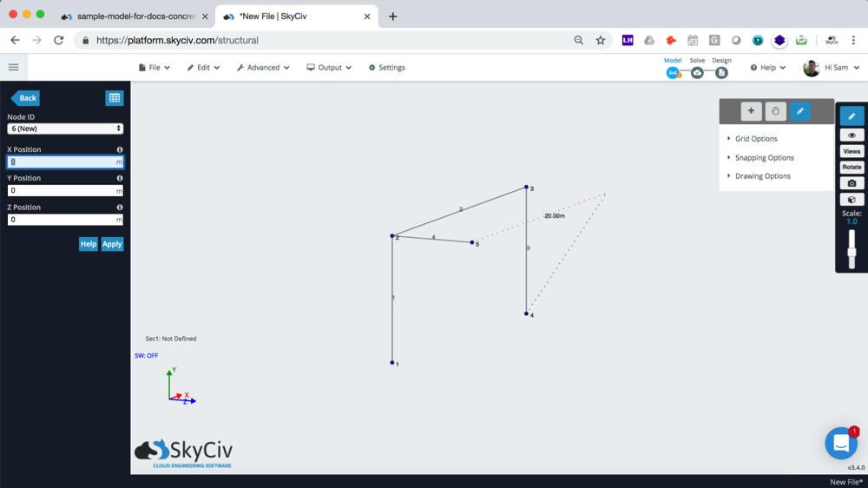The height and width of the screenshot is (488, 868).
Task: Toggle the eye visibility settings icon
Action: 852,135
